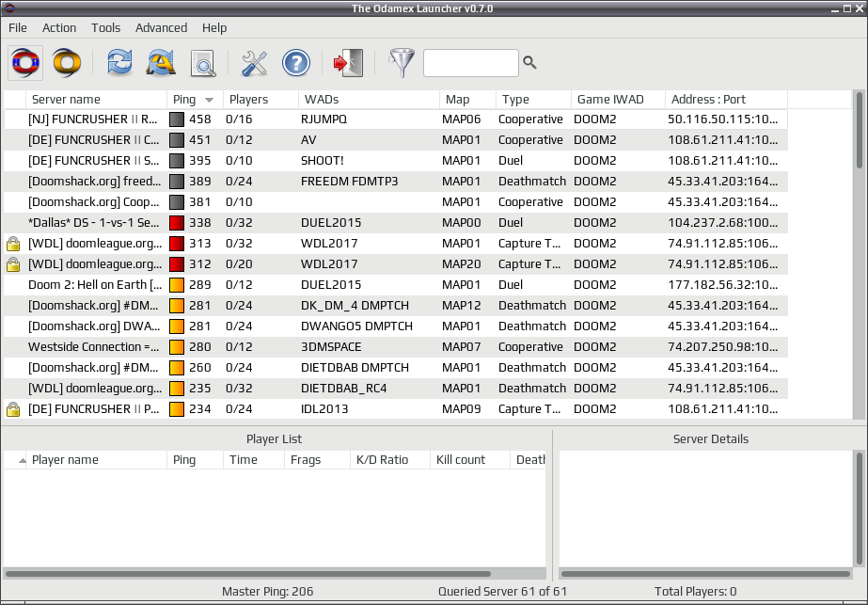Click the orange Quick Launch Odamex icon
This screenshot has height=605, width=868.
(x=67, y=63)
